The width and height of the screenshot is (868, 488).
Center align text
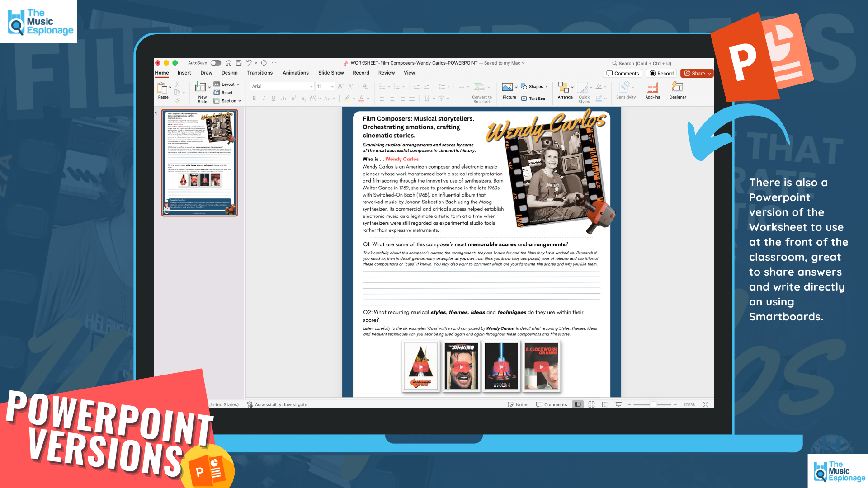[x=392, y=99]
